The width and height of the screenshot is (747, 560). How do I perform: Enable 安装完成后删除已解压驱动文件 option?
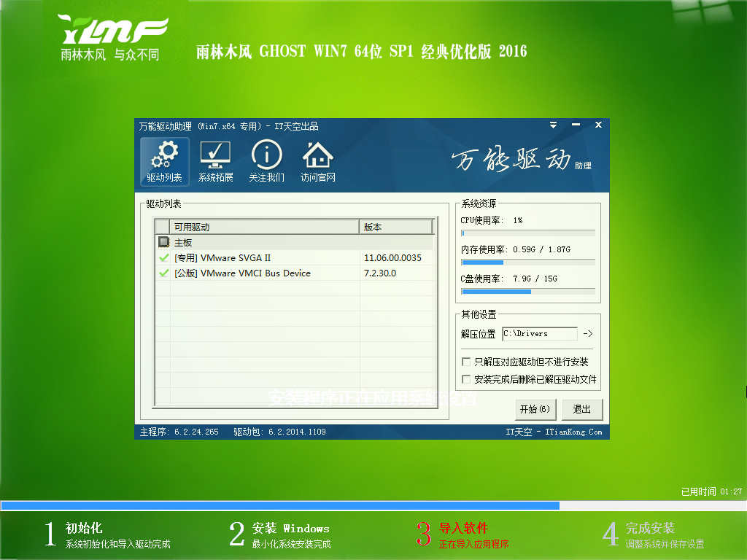pos(466,379)
